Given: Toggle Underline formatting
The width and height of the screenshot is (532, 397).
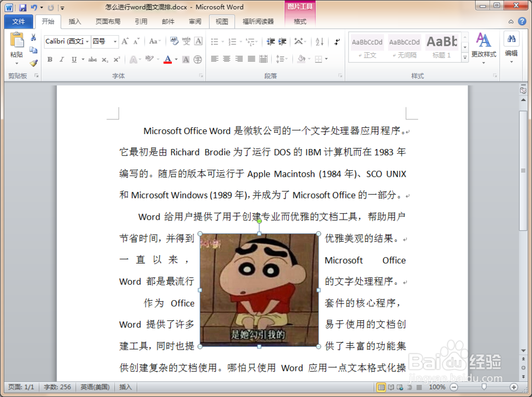Looking at the screenshot, I should pyautogui.click(x=74, y=60).
